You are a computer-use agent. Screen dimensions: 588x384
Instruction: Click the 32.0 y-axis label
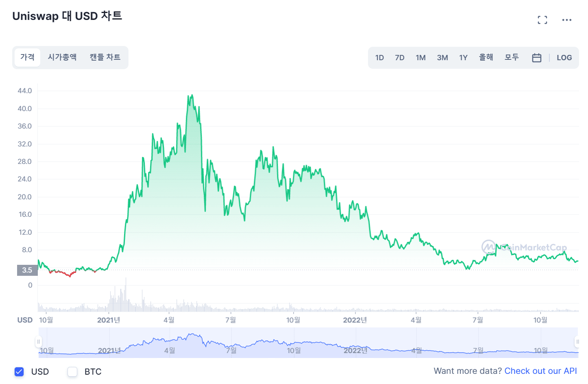point(25,144)
